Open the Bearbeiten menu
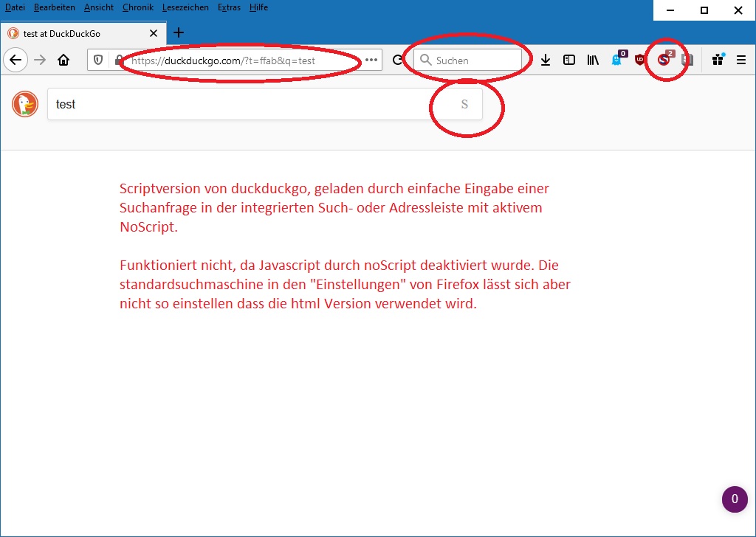756x537 pixels. coord(55,7)
